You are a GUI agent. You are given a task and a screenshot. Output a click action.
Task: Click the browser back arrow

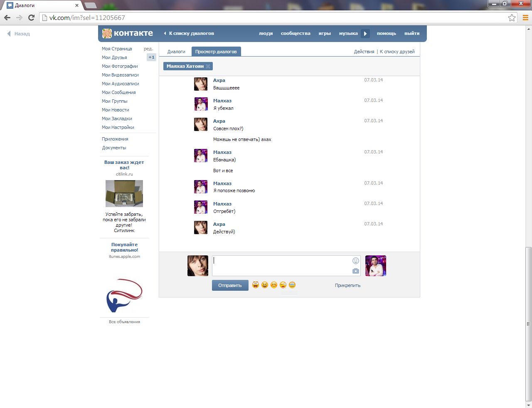7,17
